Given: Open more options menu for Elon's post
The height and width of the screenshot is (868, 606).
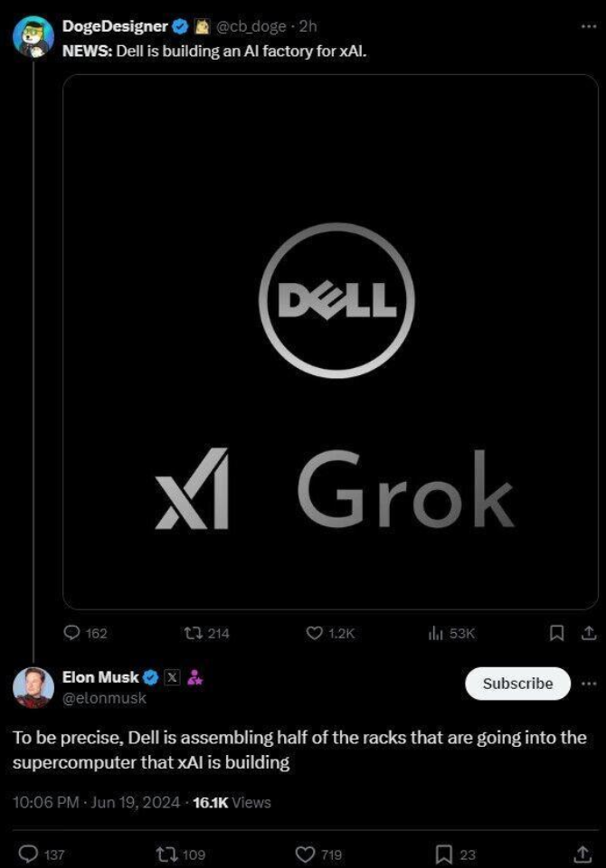Looking at the screenshot, I should pyautogui.click(x=589, y=683).
